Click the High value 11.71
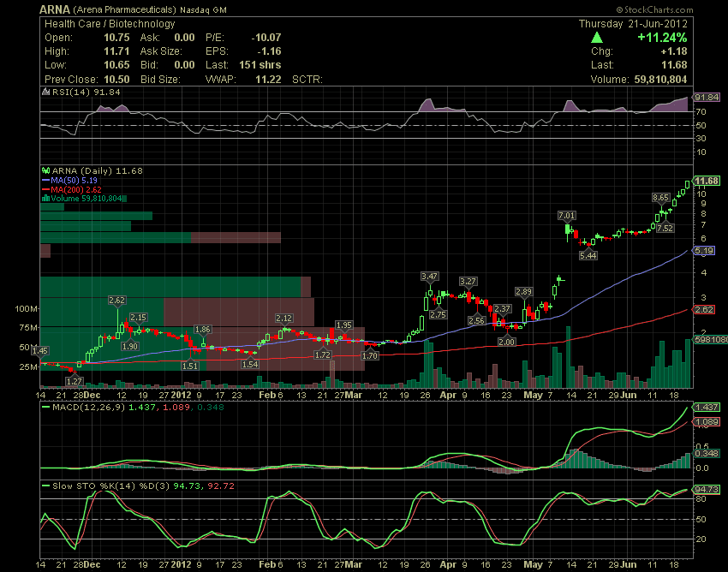 116,51
